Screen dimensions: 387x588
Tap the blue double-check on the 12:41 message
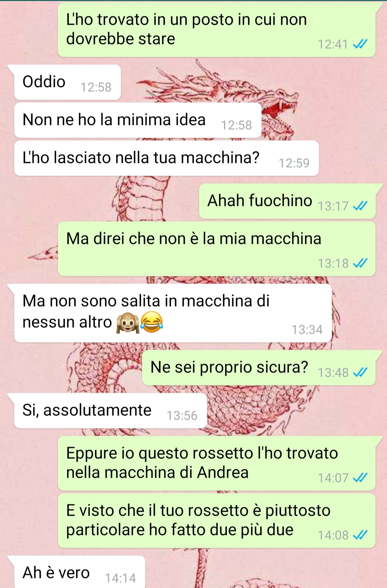(x=360, y=44)
